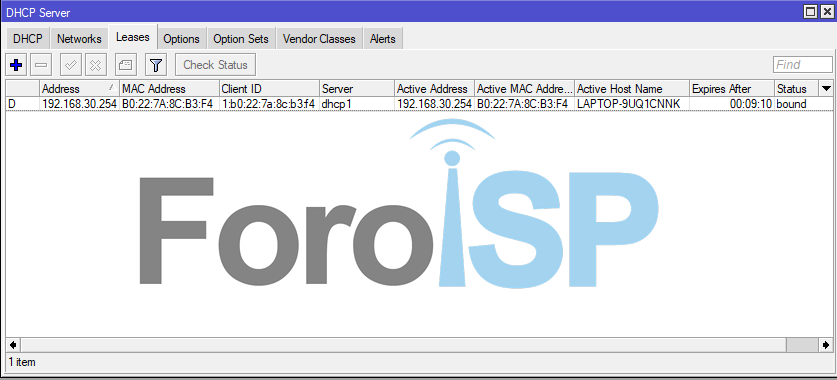
Task: Click the Server column header
Action: (x=357, y=89)
